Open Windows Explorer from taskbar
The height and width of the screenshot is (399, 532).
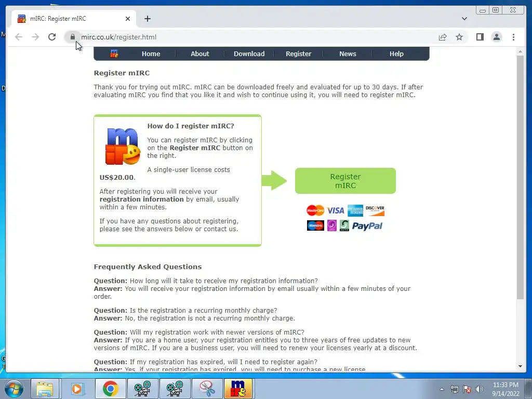[x=45, y=389]
